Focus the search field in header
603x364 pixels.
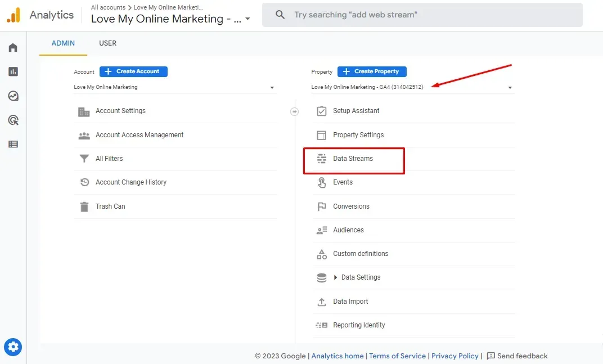click(422, 15)
